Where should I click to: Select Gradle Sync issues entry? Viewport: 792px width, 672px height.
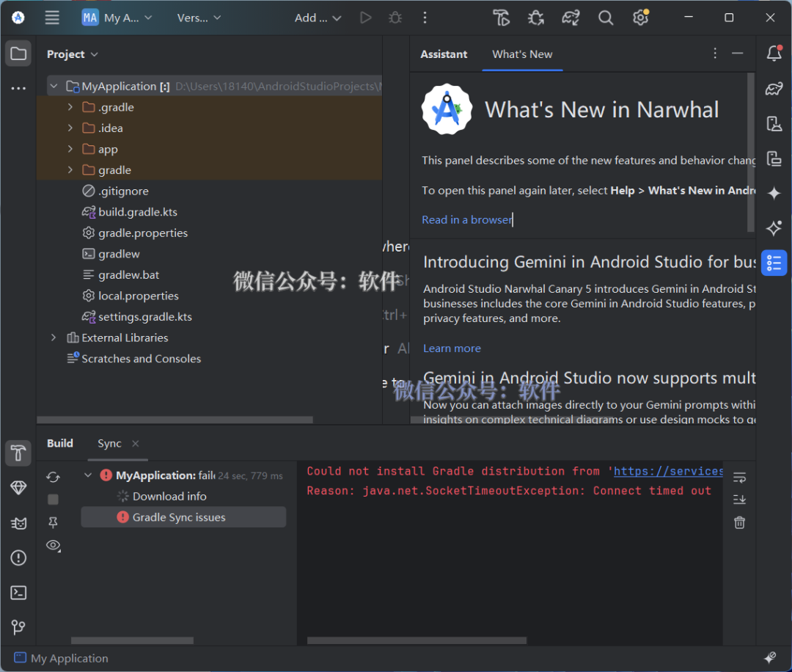(183, 517)
